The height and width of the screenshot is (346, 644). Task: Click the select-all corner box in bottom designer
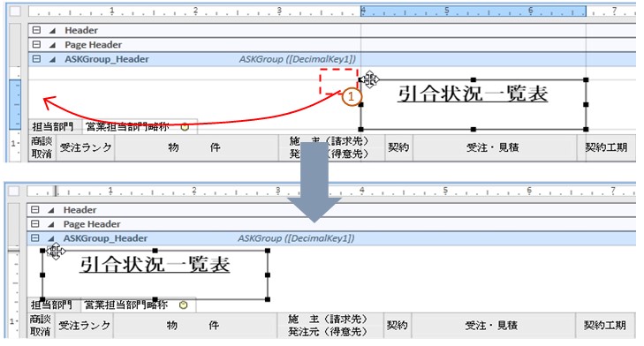14,191
